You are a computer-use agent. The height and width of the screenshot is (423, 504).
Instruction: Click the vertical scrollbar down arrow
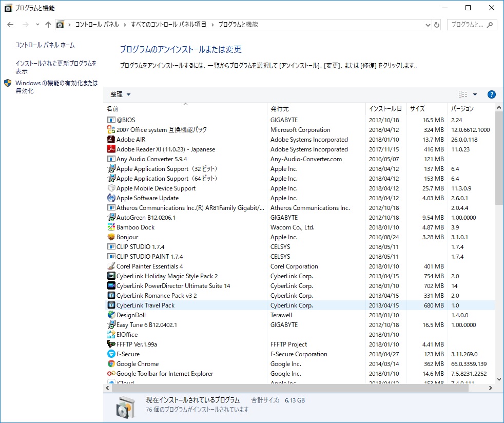(499, 379)
